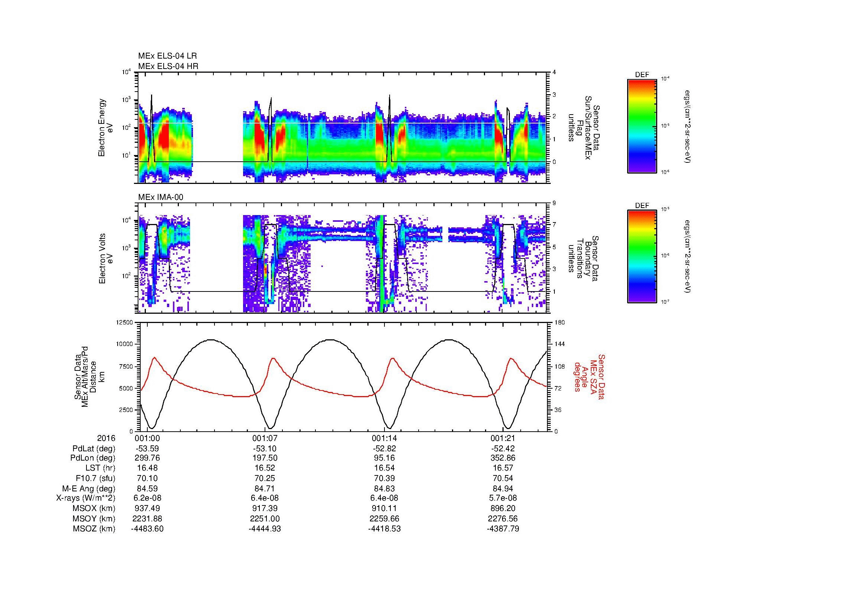Click the 'Electron Volts eV' axis label
Screen dimensions: 868x613
tap(105, 258)
